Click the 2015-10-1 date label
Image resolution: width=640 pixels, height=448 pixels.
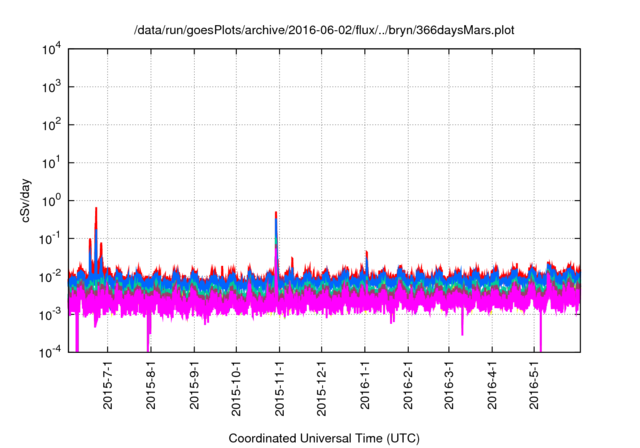[x=236, y=388]
